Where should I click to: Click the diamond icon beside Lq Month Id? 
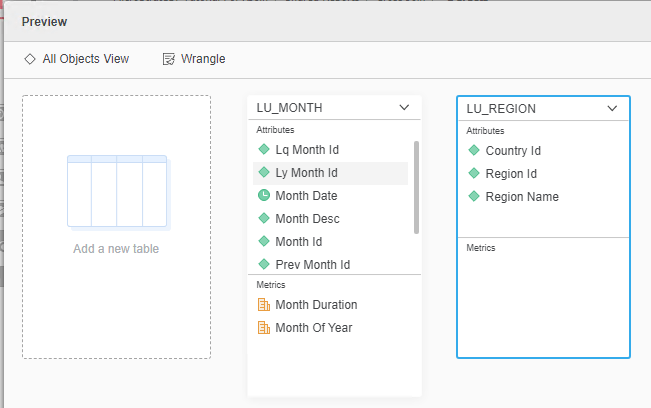click(x=264, y=150)
